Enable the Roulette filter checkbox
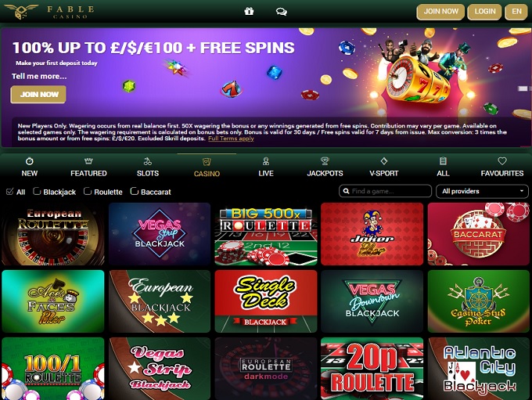The image size is (532, 400). [87, 192]
